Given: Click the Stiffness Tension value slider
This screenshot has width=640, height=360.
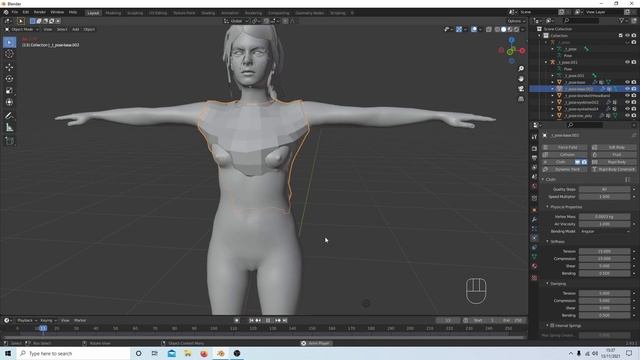Looking at the screenshot, I should [605, 251].
